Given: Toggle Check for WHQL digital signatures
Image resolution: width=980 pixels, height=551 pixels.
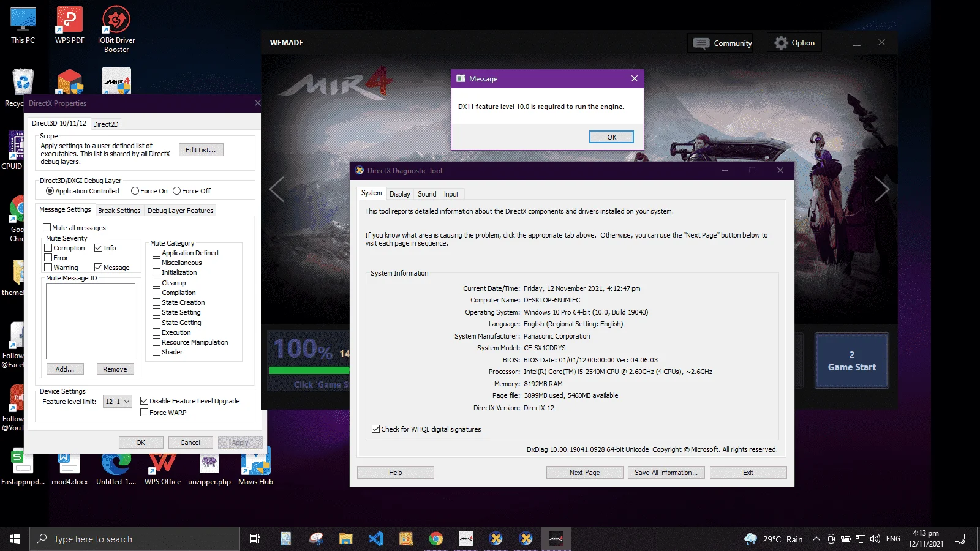Looking at the screenshot, I should (375, 429).
